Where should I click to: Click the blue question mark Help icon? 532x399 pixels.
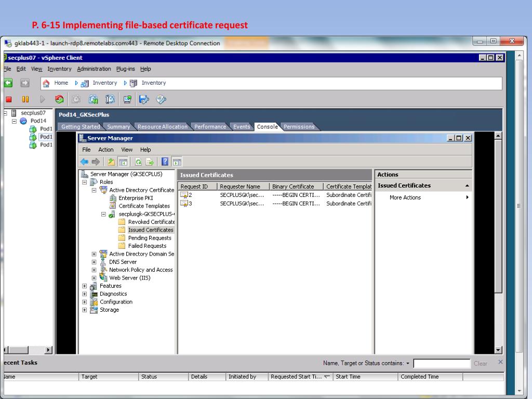pos(165,162)
